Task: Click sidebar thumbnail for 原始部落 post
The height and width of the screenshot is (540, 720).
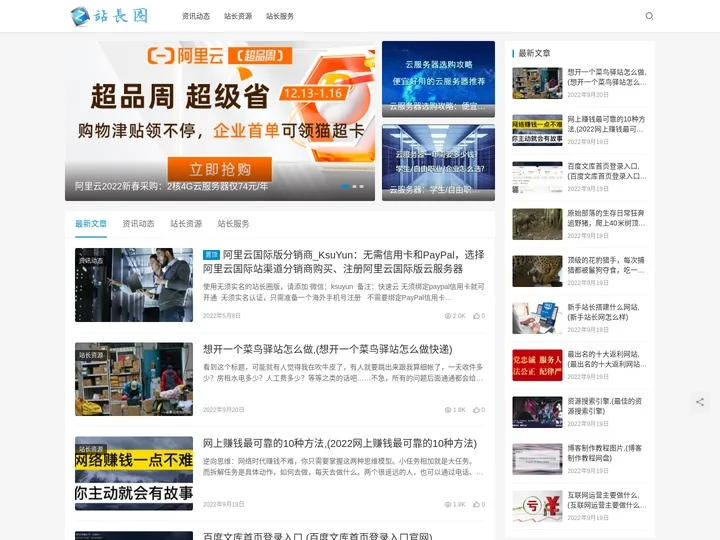Action: click(x=537, y=224)
